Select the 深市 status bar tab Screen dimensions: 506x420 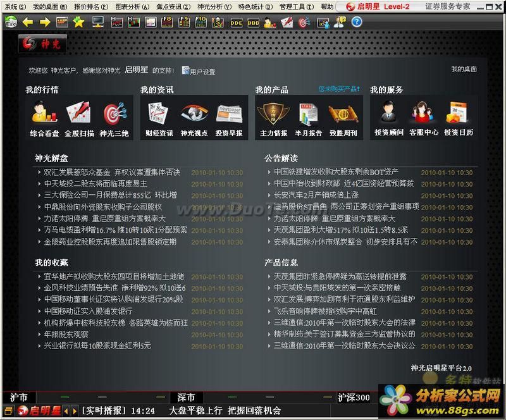point(186,397)
